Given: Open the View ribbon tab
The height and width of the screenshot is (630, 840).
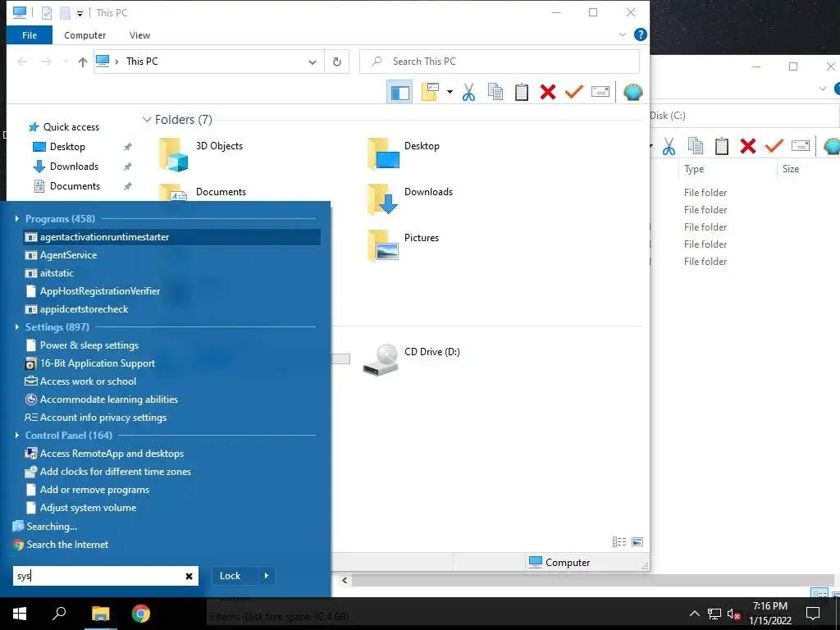Looking at the screenshot, I should click(139, 34).
